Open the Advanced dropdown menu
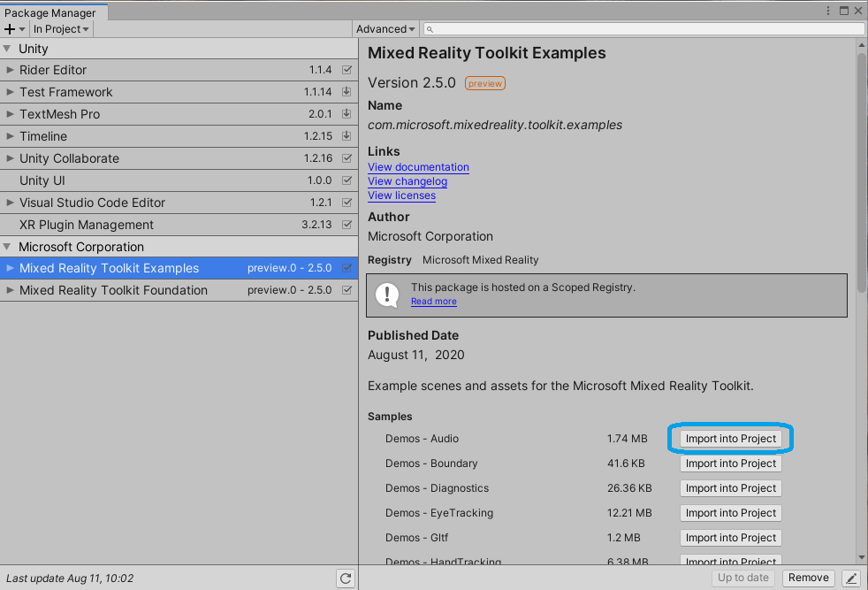The height and width of the screenshot is (590, 868). pyautogui.click(x=385, y=29)
